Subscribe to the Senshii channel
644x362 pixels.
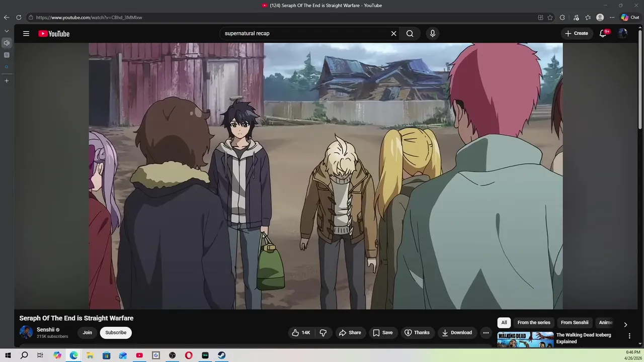116,333
